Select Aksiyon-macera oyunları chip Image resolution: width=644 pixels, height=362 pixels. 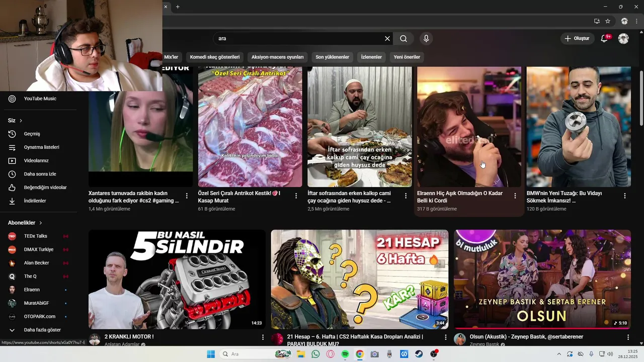[278, 57]
